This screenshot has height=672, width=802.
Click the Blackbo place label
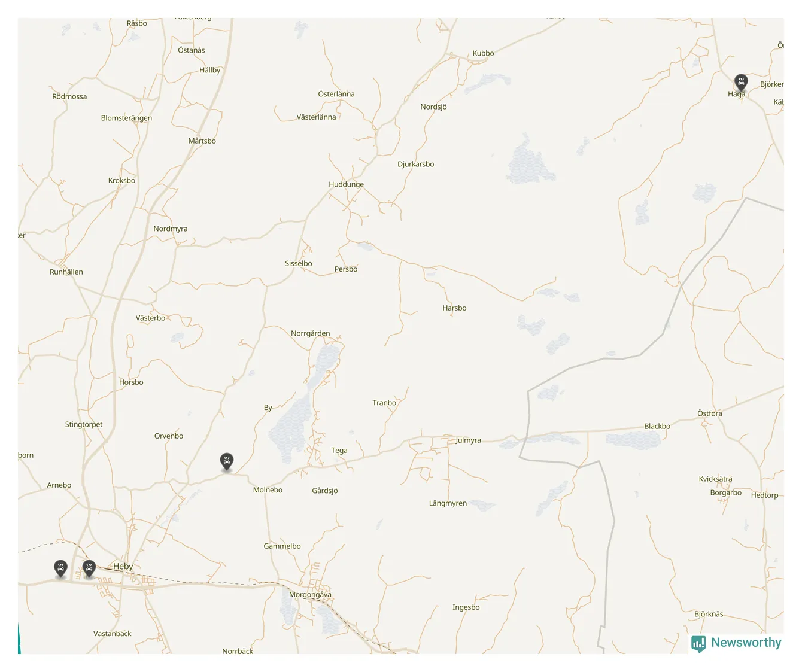coord(657,427)
